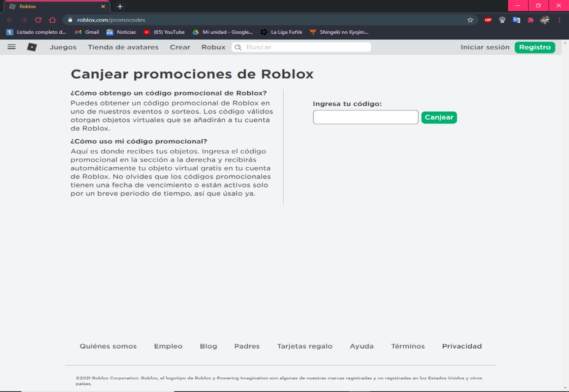Click the pink puzzle extension icon
The height and width of the screenshot is (392, 569).
[x=530, y=20]
